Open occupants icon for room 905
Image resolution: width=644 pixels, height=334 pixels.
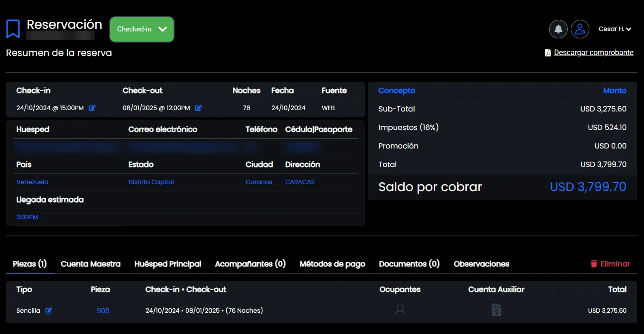(x=400, y=310)
